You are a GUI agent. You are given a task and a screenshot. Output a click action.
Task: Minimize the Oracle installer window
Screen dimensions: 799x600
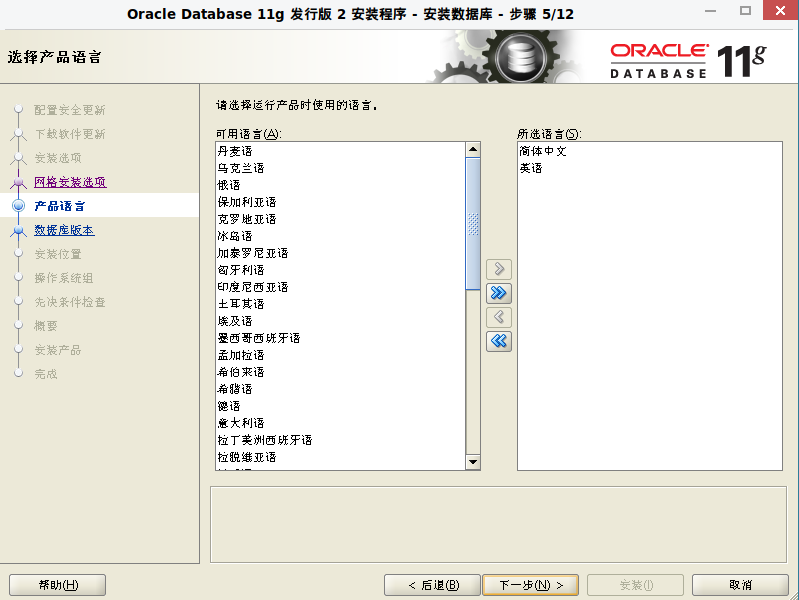(x=710, y=11)
